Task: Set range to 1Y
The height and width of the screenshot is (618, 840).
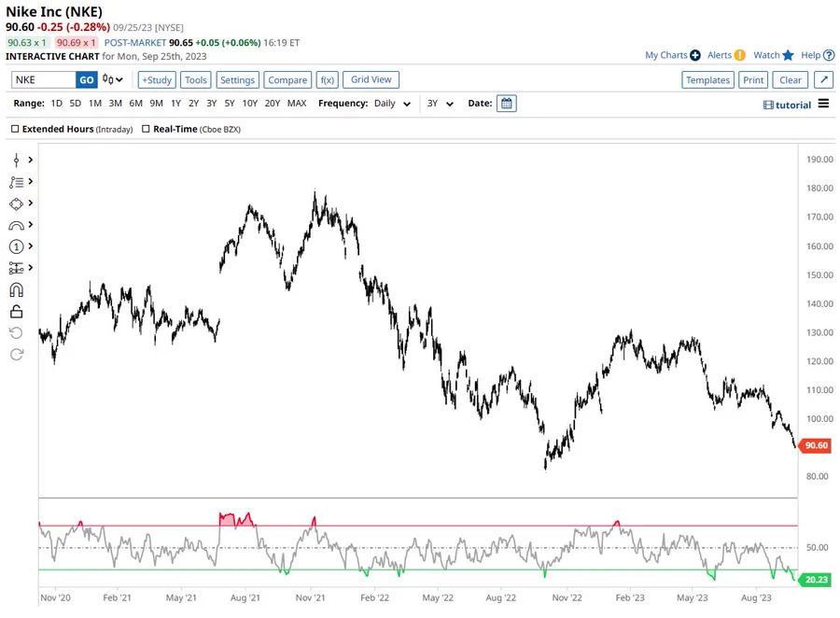Action: point(175,104)
